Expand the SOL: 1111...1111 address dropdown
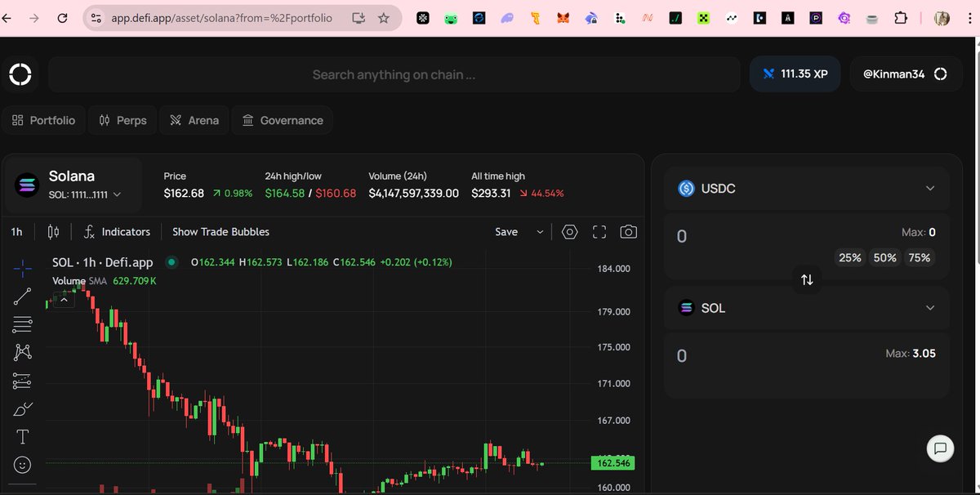Image resolution: width=980 pixels, height=495 pixels. click(85, 194)
